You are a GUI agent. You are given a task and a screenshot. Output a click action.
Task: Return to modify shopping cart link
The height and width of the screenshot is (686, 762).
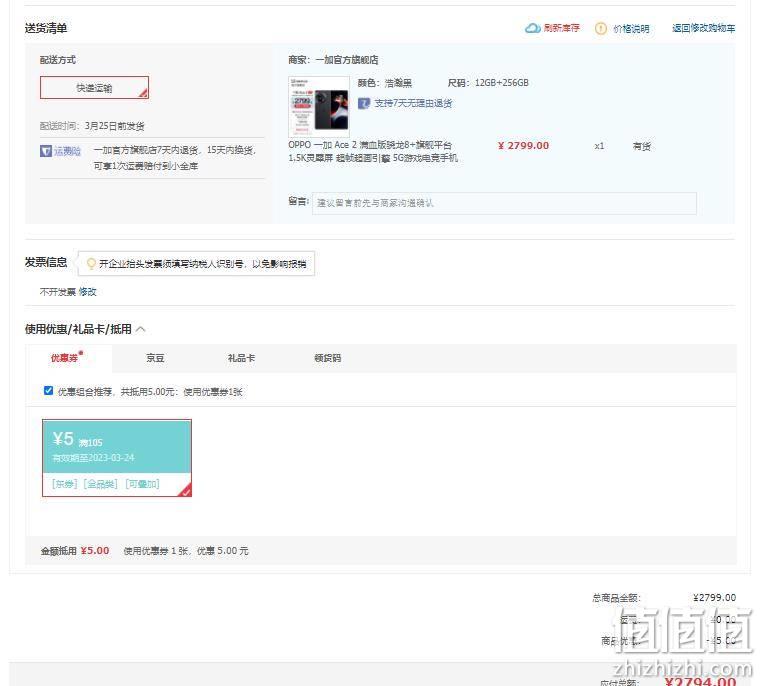[x=703, y=28]
